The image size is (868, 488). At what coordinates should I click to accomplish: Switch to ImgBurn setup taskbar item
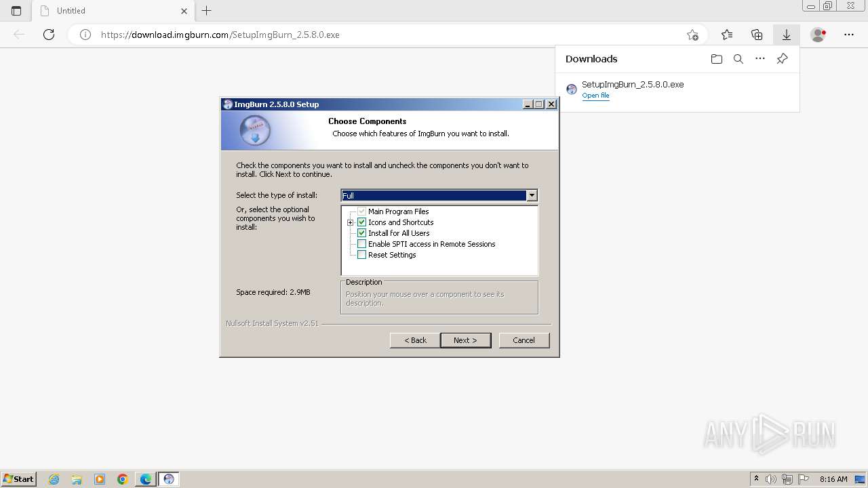point(169,479)
